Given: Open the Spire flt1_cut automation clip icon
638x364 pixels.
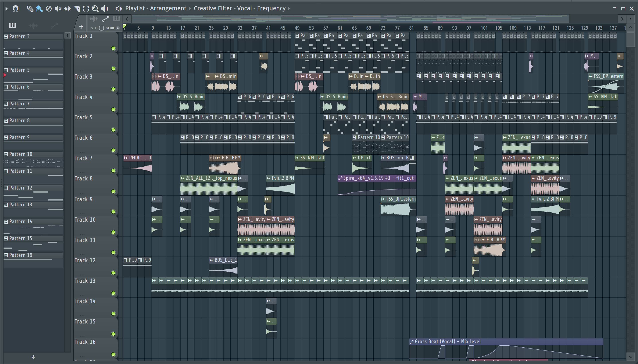Looking at the screenshot, I should (340, 178).
